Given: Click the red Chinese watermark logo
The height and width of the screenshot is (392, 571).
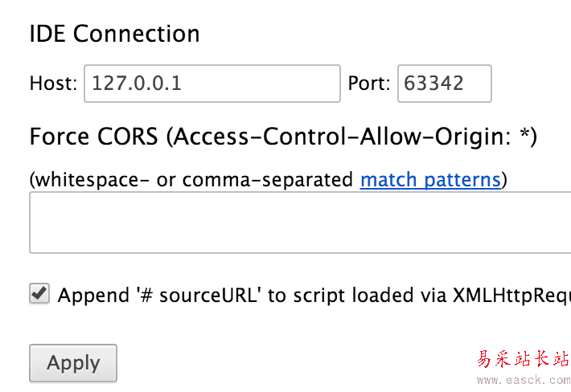Looking at the screenshot, I should click(523, 359).
